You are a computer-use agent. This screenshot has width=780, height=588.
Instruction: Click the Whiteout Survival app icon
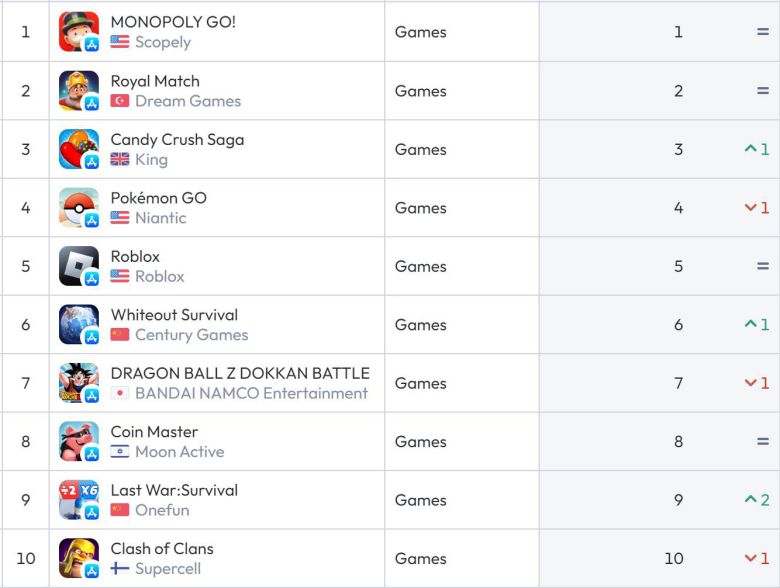point(79,325)
